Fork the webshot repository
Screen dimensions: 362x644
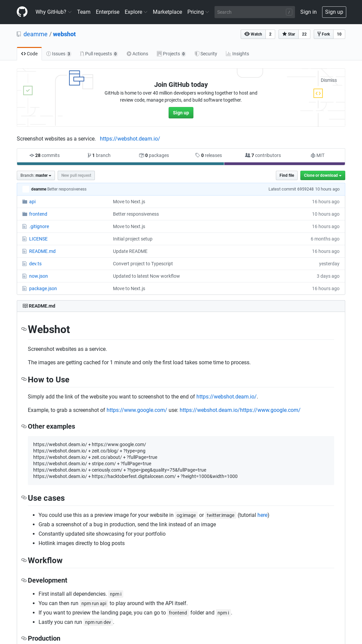click(323, 34)
